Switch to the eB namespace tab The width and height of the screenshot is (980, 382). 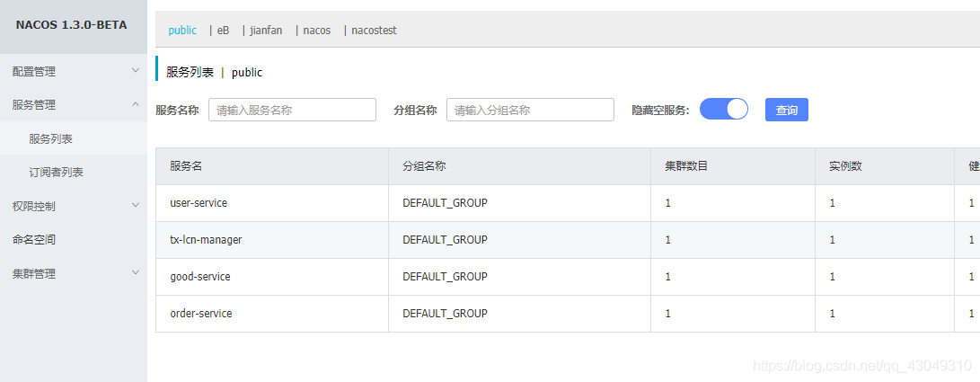click(223, 30)
